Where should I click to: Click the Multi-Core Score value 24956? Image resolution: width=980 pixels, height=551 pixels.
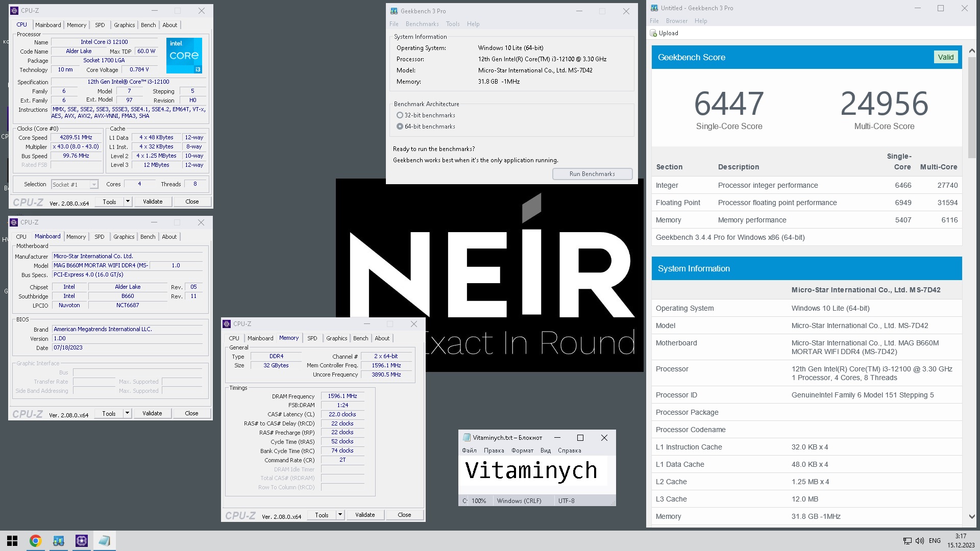point(884,104)
